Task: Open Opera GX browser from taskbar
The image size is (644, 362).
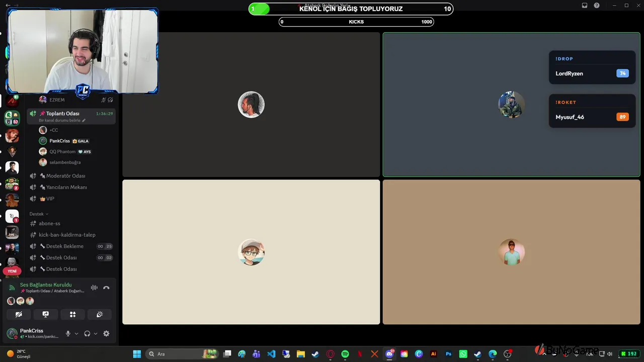Action: point(331,354)
